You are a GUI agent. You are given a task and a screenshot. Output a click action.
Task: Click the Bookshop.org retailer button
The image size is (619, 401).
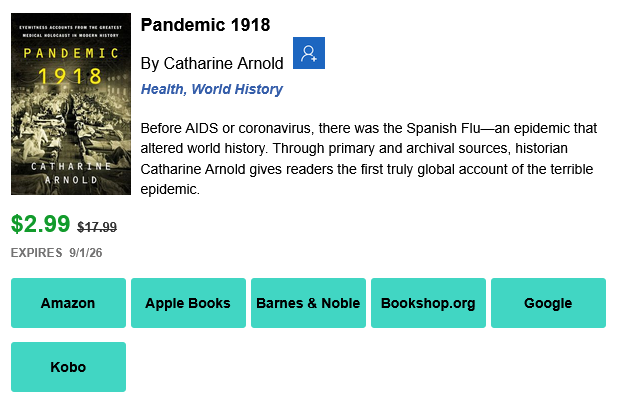coord(428,303)
